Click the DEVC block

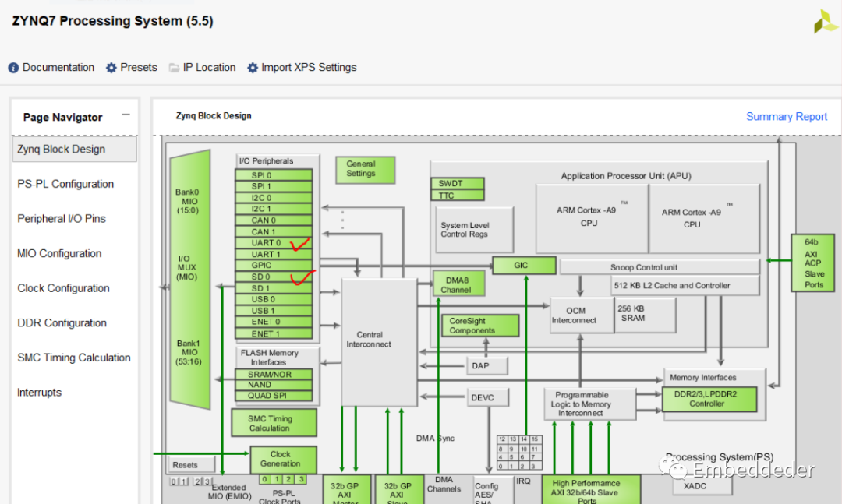point(487,398)
